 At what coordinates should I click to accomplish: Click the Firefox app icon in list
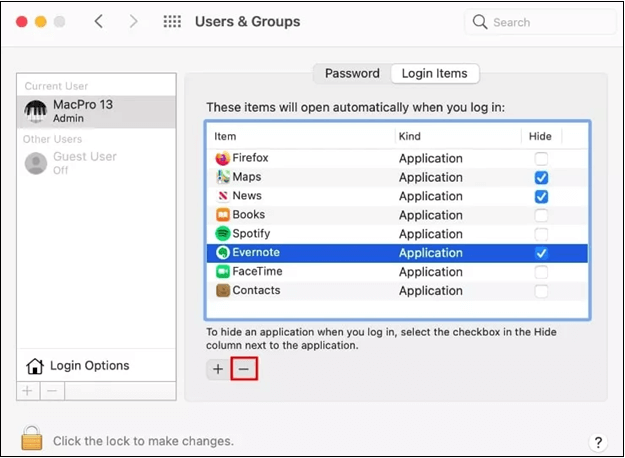click(x=222, y=158)
